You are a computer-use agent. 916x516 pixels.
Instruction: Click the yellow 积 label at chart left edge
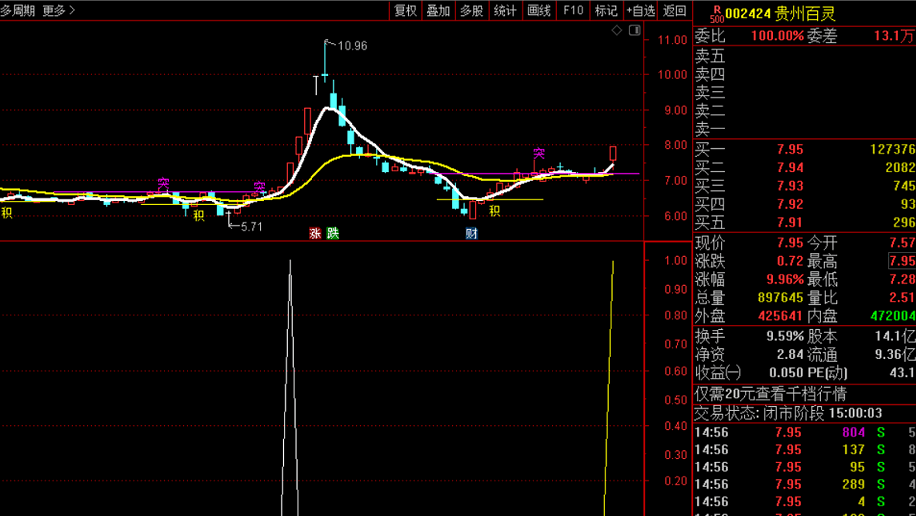(6, 213)
